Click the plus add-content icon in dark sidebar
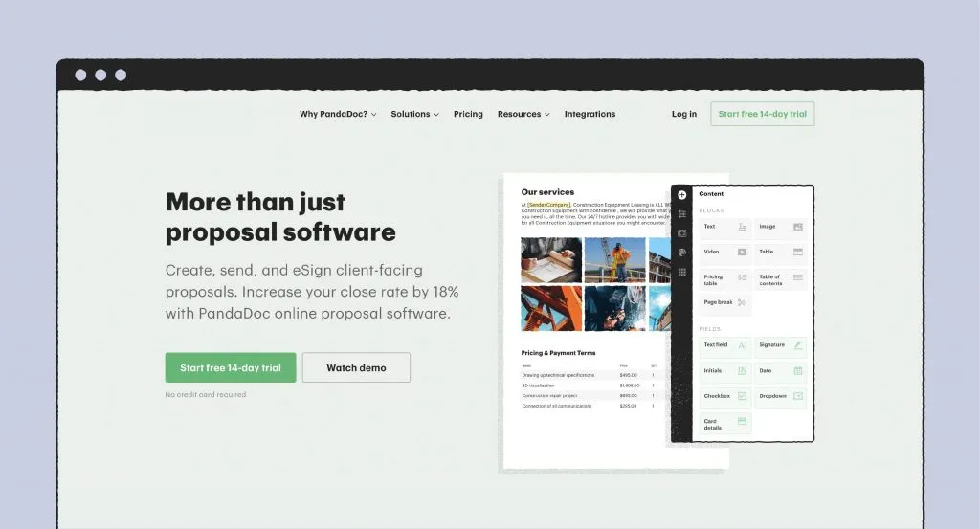 (681, 195)
